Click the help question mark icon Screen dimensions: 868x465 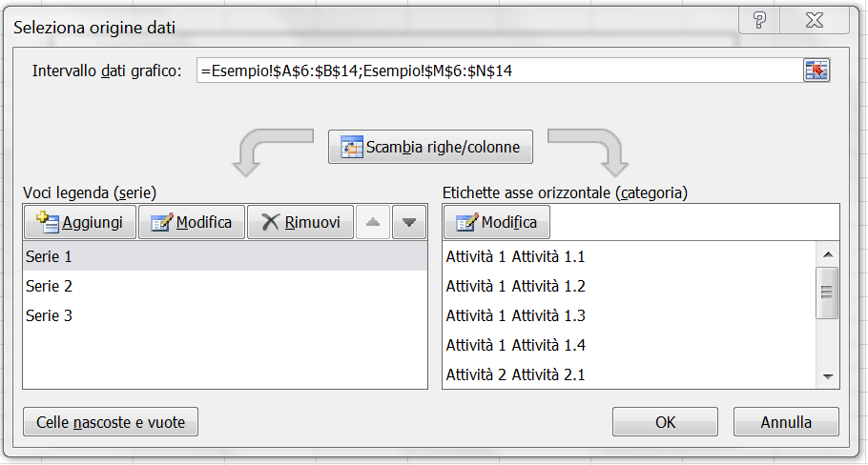(759, 20)
